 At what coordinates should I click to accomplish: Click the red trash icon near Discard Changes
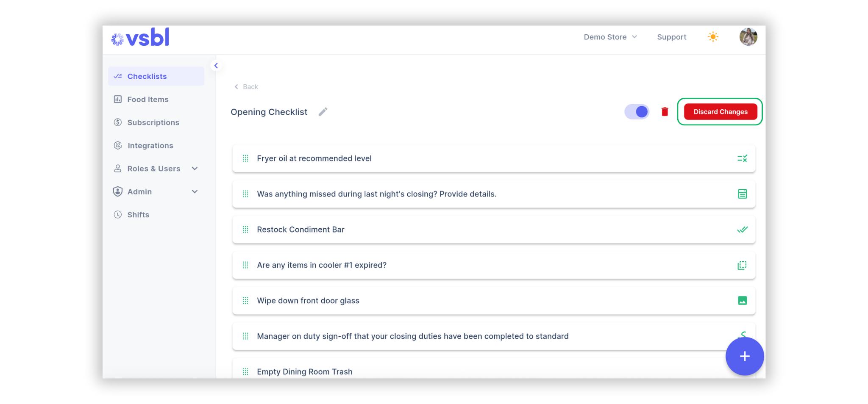(x=665, y=111)
